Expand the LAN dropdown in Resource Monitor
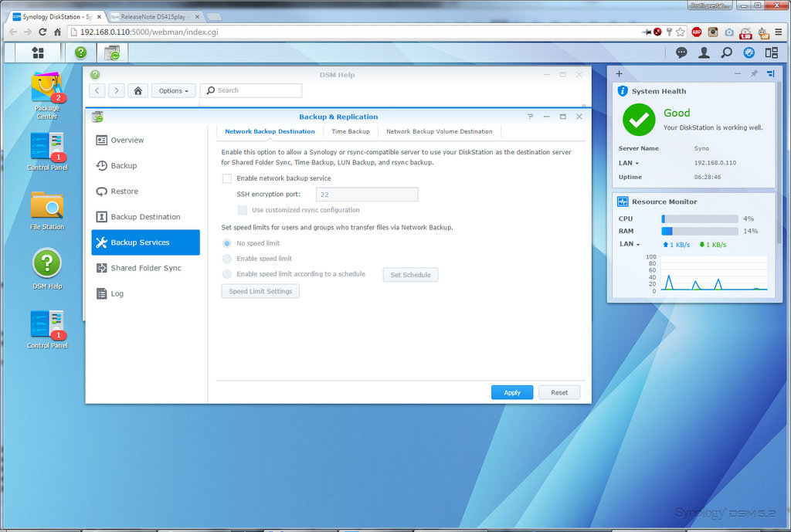This screenshot has height=532, width=791. coord(630,244)
